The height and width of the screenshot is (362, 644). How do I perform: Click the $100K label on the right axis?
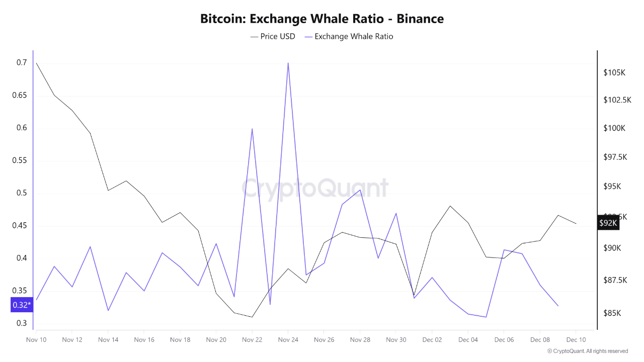pos(614,128)
